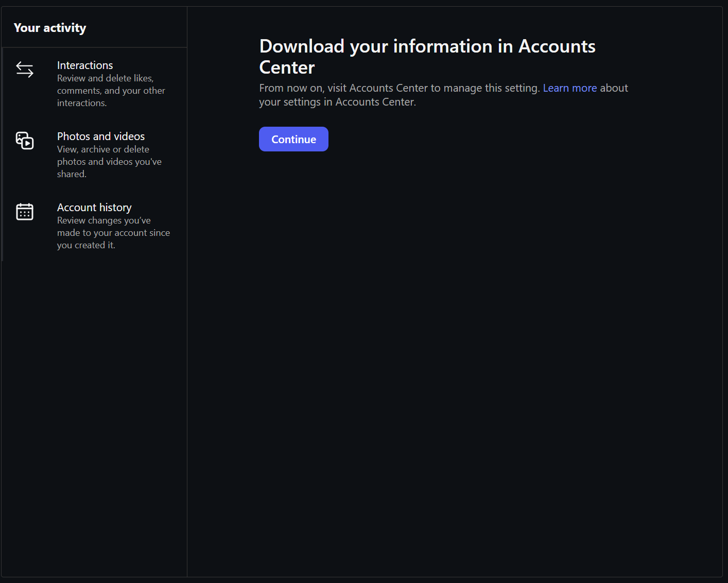Screen dimensions: 728x583
Task: Click the 'Download your information in Accounts Center' title
Action: [x=427, y=57]
